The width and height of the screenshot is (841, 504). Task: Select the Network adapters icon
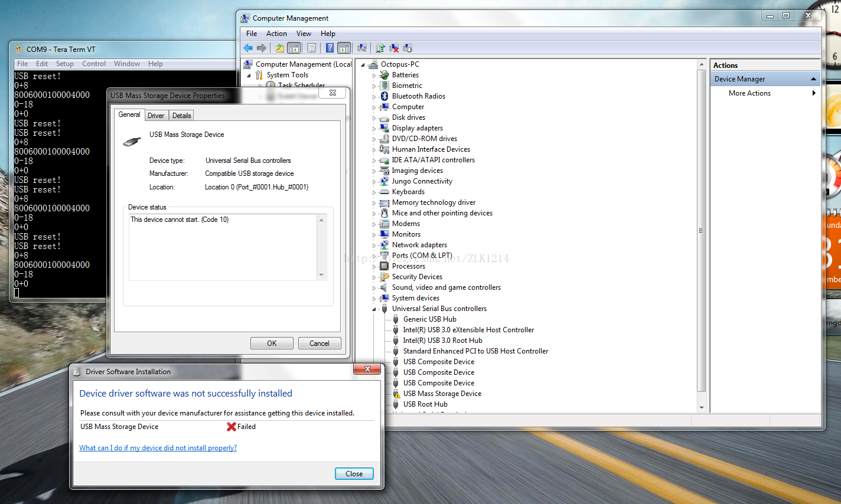384,245
